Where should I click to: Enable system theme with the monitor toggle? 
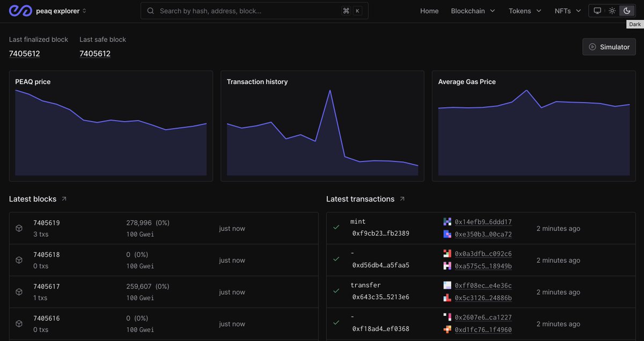tap(597, 10)
